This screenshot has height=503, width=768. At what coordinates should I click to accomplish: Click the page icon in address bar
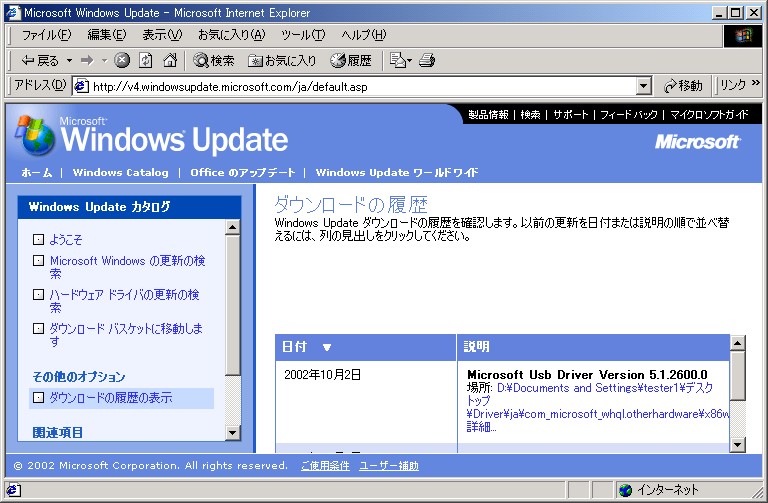[x=81, y=86]
